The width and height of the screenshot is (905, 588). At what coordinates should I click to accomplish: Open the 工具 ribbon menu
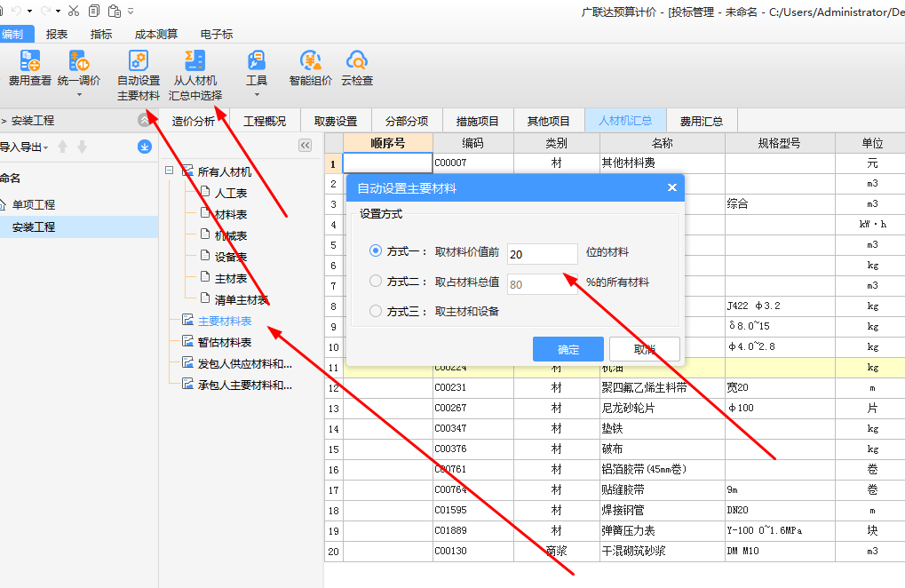tap(257, 68)
